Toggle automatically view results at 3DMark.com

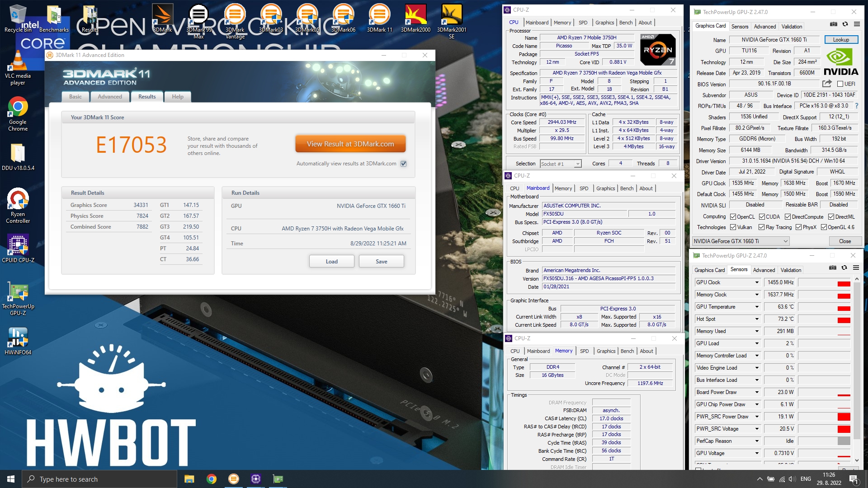404,164
